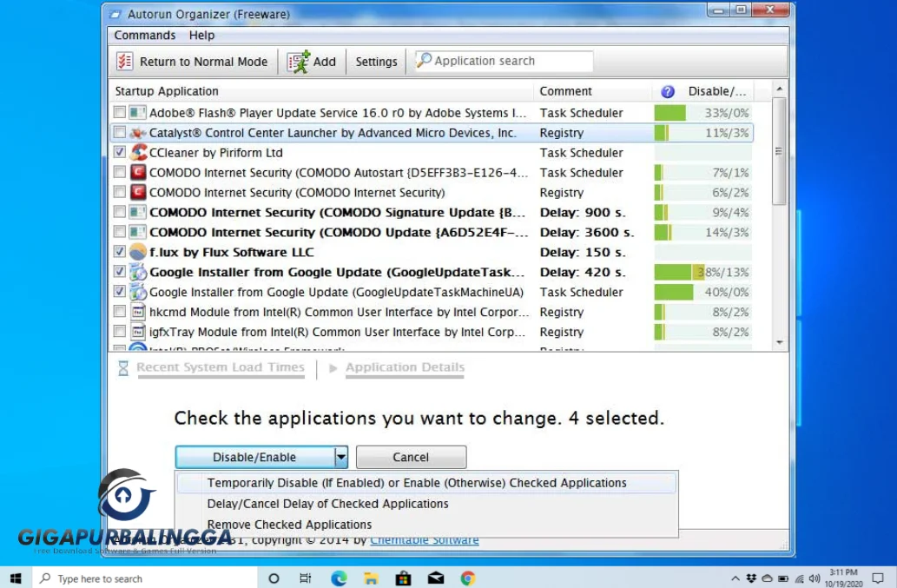Click the 38%/13% disable bar for Google Installer
Image resolution: width=897 pixels, height=588 pixels.
[702, 272]
